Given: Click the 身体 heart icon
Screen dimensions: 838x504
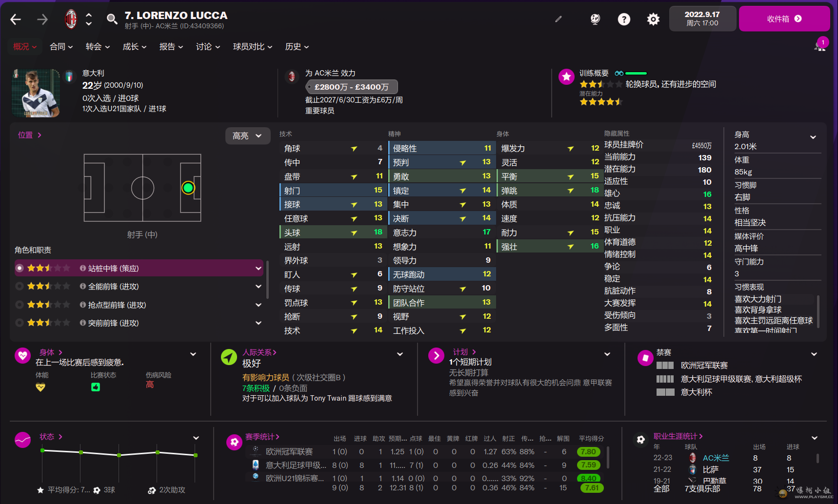Looking at the screenshot, I should [23, 355].
